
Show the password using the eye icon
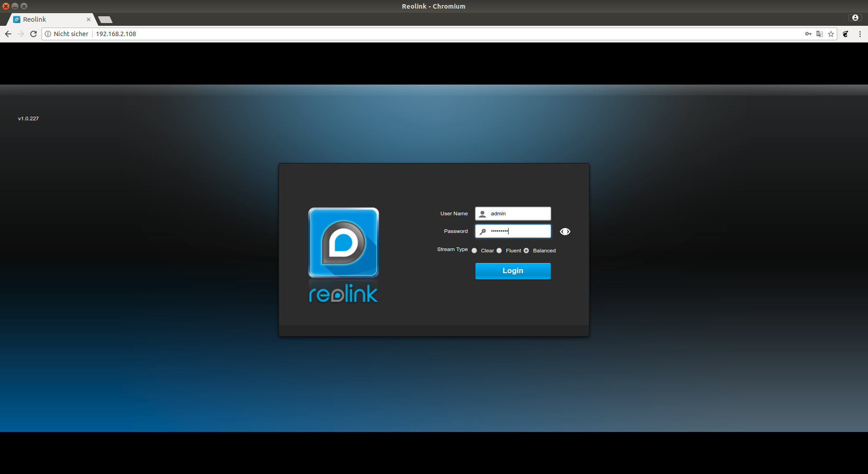[x=565, y=232]
